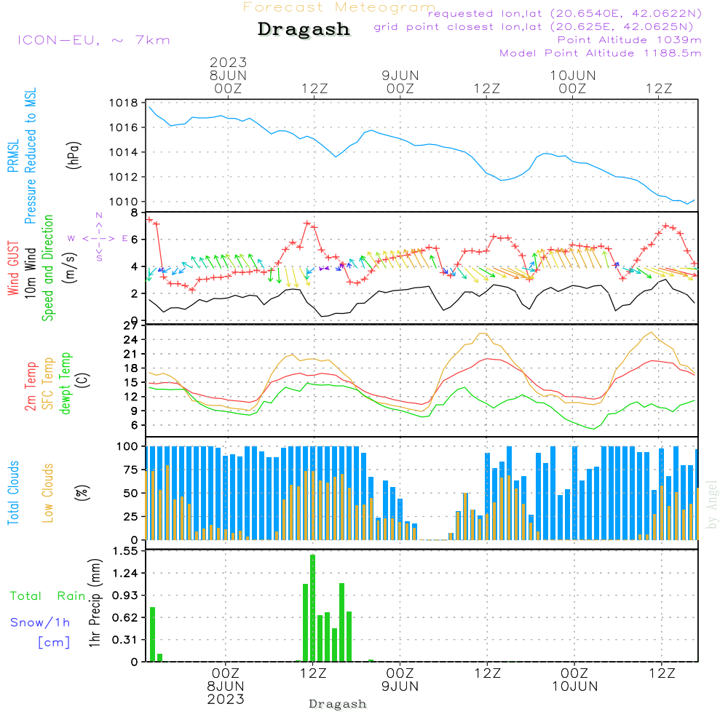Click the 'Speed and Direction' green label
The width and height of the screenshot is (728, 728).
coord(47,268)
